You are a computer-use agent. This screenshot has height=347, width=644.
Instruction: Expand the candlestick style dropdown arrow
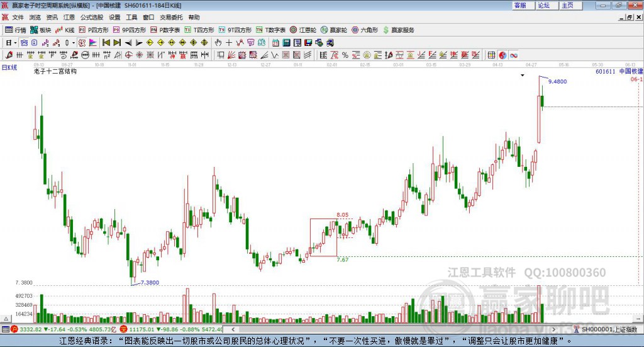[74, 43]
